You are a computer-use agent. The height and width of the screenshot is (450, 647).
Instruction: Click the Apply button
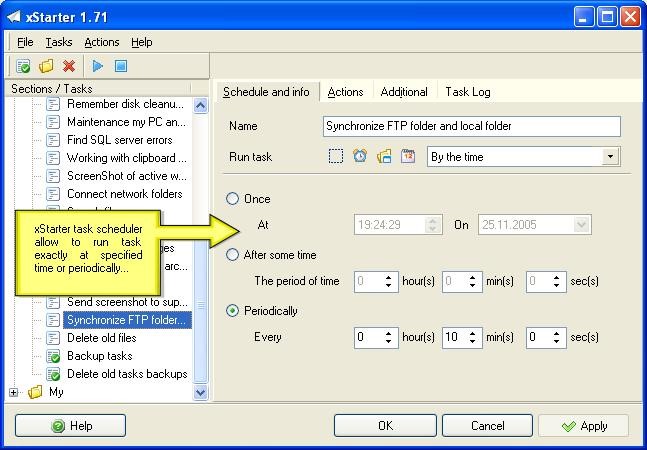point(583,426)
